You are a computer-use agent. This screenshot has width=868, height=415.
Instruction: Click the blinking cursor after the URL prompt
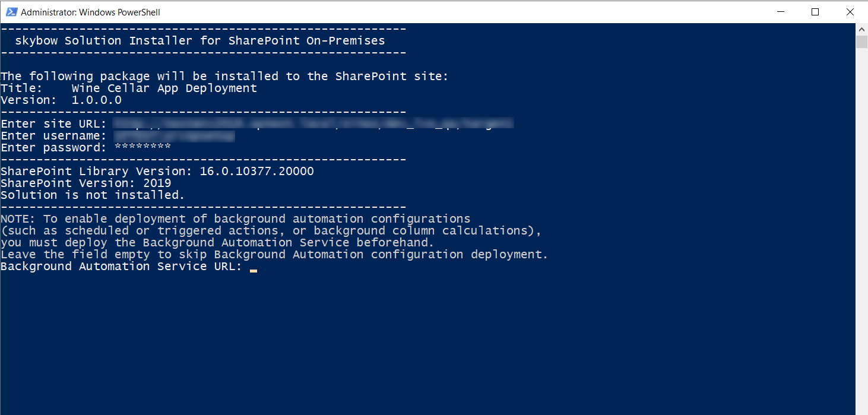click(x=254, y=267)
